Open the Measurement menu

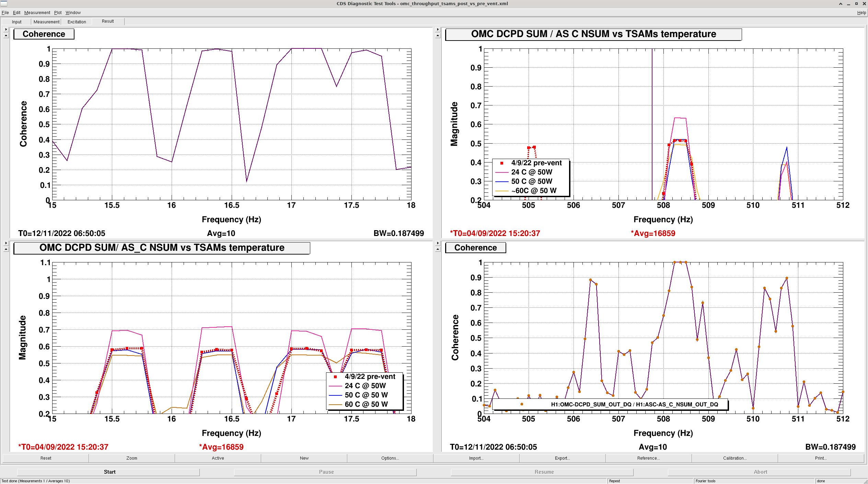37,13
